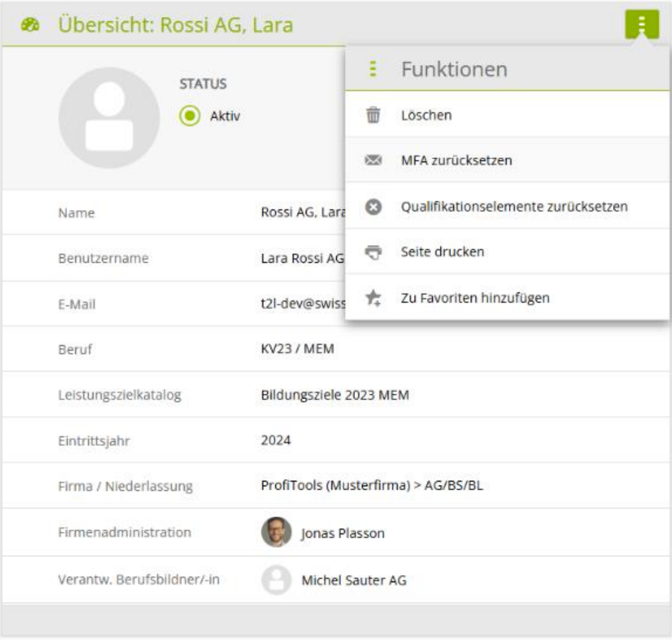Click the three-dot icon in Funktionen header

373,69
